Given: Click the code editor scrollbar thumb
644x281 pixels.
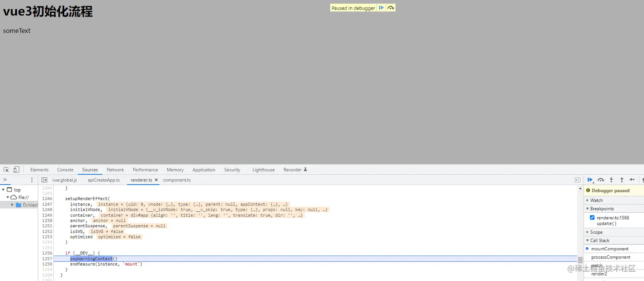Looking at the screenshot, I should [x=580, y=260].
